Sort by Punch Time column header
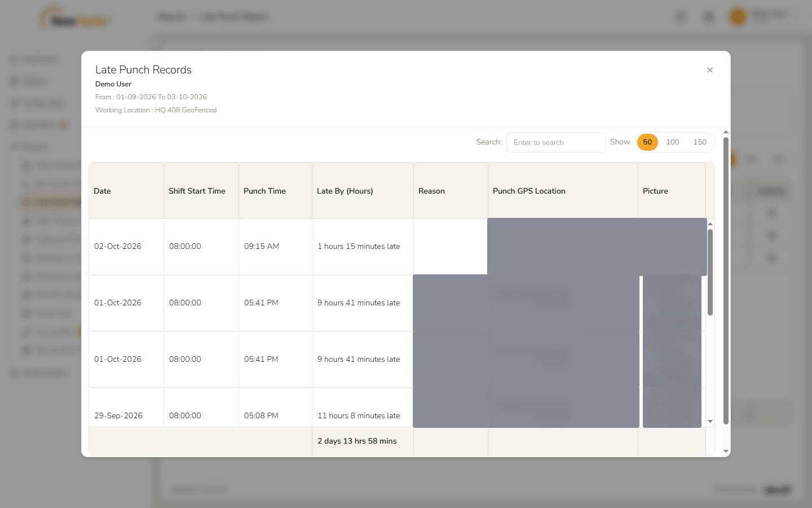The width and height of the screenshot is (812, 508). [275, 191]
